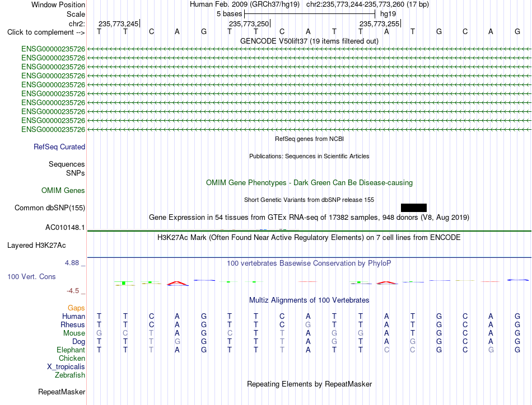Open the RepeatMasker track label
Screen dimensions: 532x405
pos(62,392)
